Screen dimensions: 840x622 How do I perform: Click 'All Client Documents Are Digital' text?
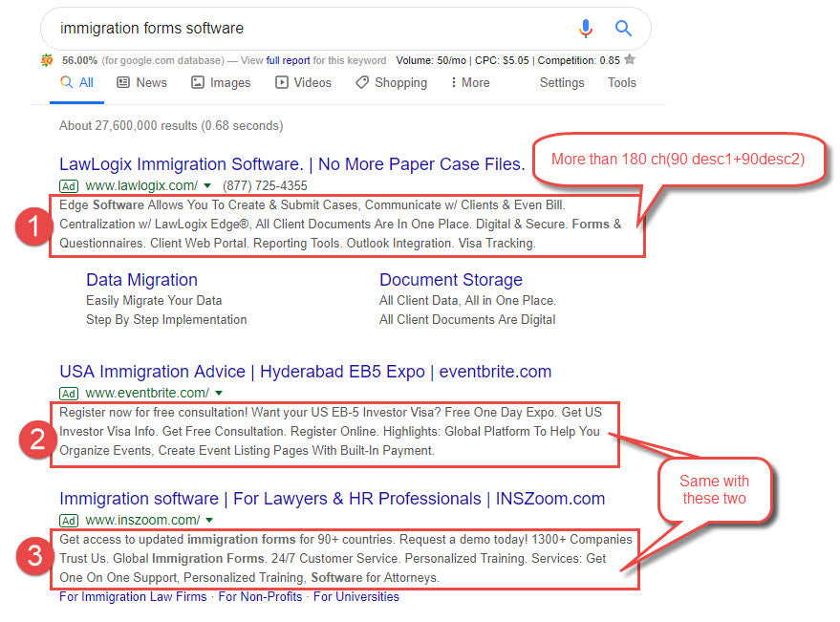[x=467, y=320]
